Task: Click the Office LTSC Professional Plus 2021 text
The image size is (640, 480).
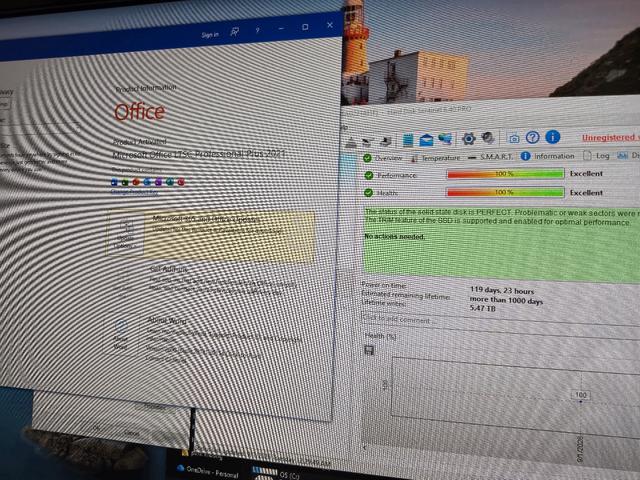Action: coord(198,154)
